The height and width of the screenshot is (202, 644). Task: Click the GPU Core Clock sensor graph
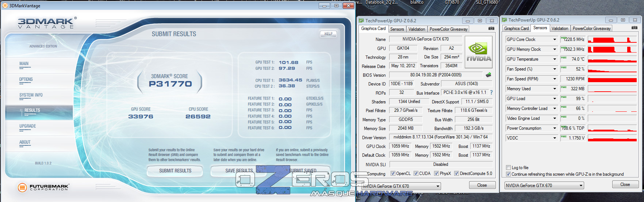point(612,39)
